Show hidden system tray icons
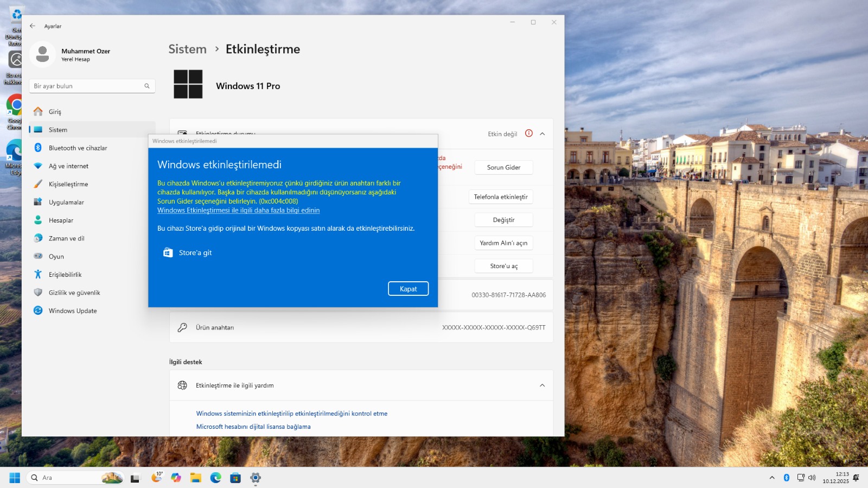 point(772,478)
